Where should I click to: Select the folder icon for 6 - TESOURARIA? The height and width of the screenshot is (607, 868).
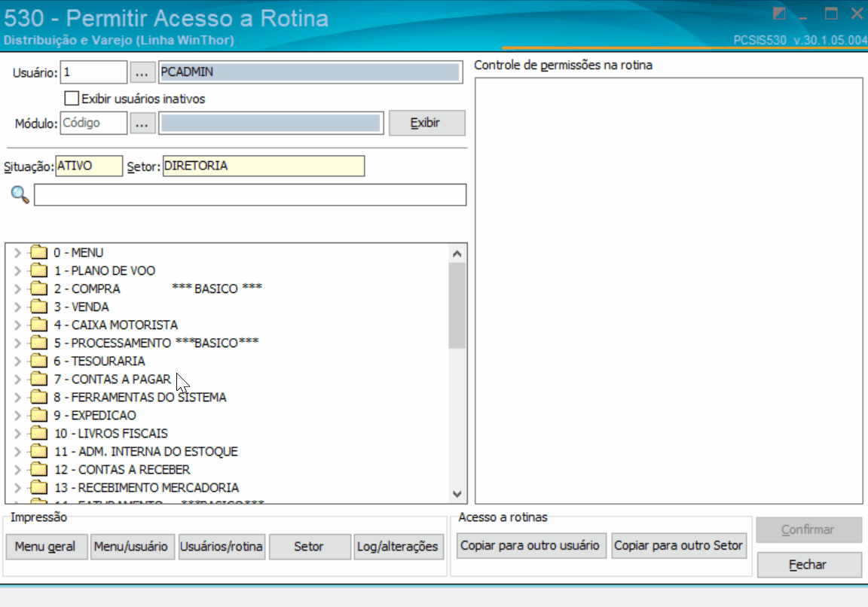tap(38, 361)
